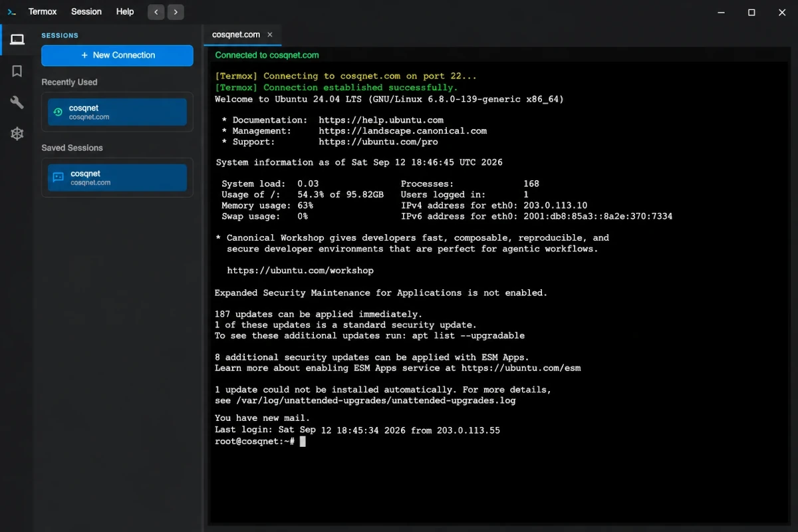The width and height of the screenshot is (798, 532).
Task: Open the bookmarks sidebar icon
Action: click(x=17, y=71)
